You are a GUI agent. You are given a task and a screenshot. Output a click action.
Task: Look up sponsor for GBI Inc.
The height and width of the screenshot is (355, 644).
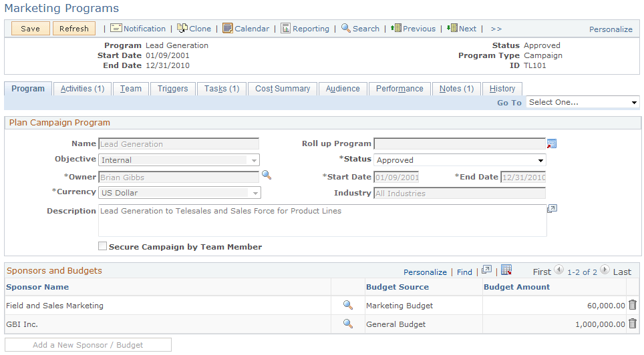pos(348,324)
